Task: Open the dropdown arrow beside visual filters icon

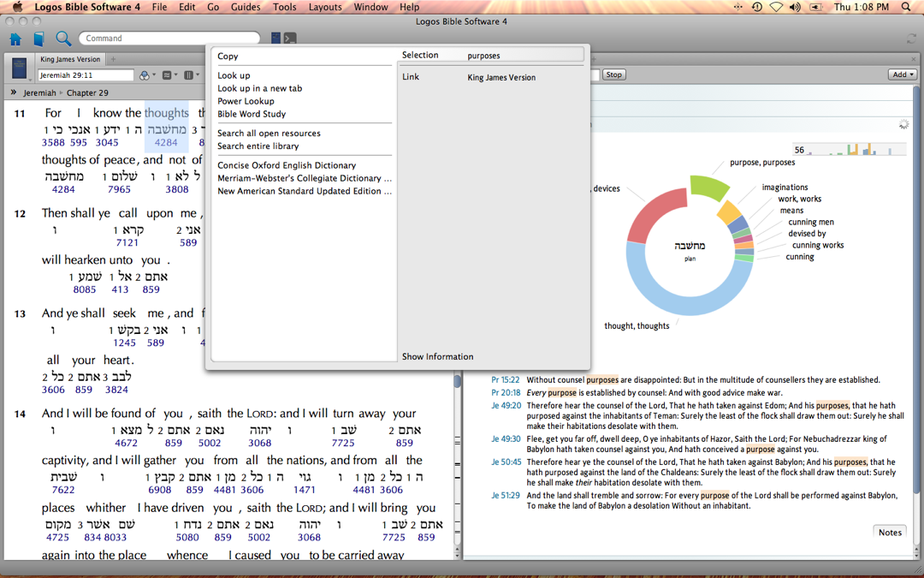Action: [154, 74]
